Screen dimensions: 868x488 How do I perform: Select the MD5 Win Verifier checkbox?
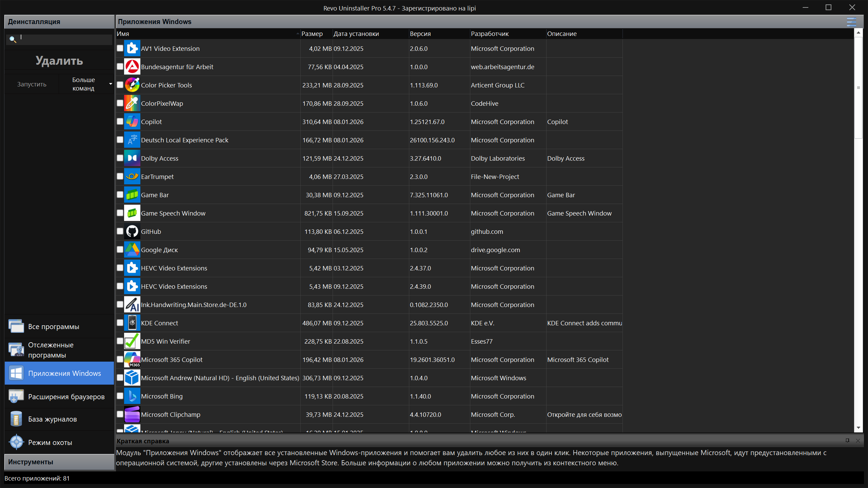click(120, 341)
